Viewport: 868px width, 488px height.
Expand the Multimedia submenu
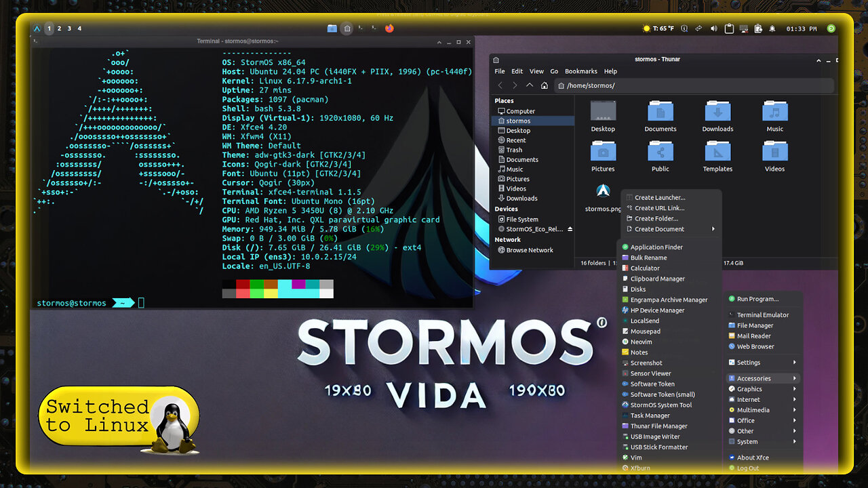763,410
